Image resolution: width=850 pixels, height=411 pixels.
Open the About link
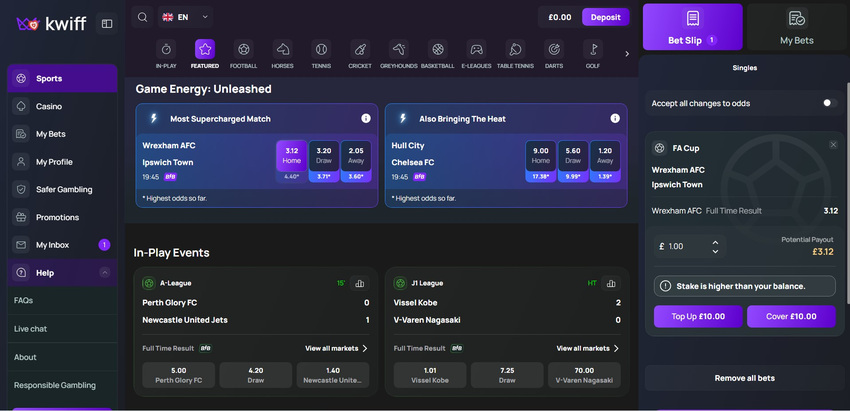[25, 357]
